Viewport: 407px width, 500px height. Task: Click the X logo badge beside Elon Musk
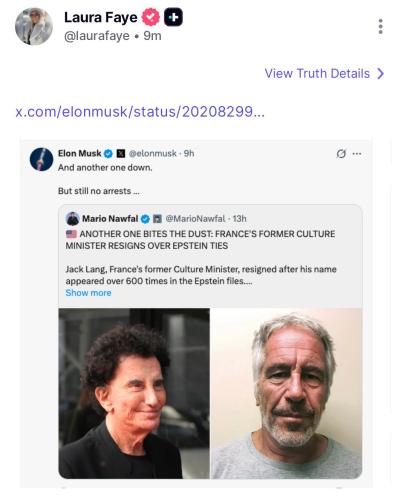[x=121, y=154]
